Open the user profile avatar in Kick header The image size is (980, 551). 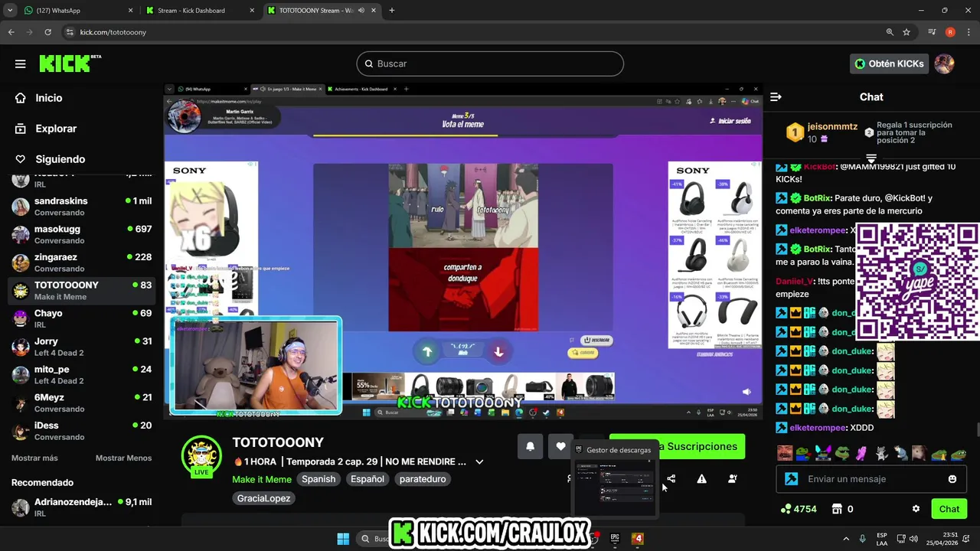pyautogui.click(x=944, y=64)
